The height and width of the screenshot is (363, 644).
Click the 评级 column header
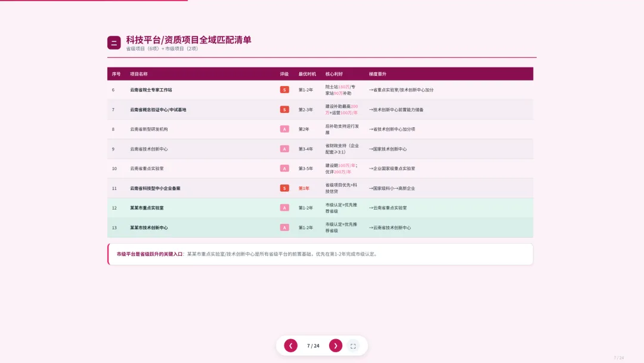click(284, 74)
